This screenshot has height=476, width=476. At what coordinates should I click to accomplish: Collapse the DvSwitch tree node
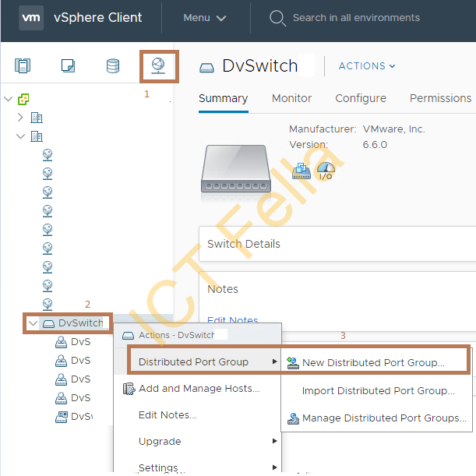(33, 323)
